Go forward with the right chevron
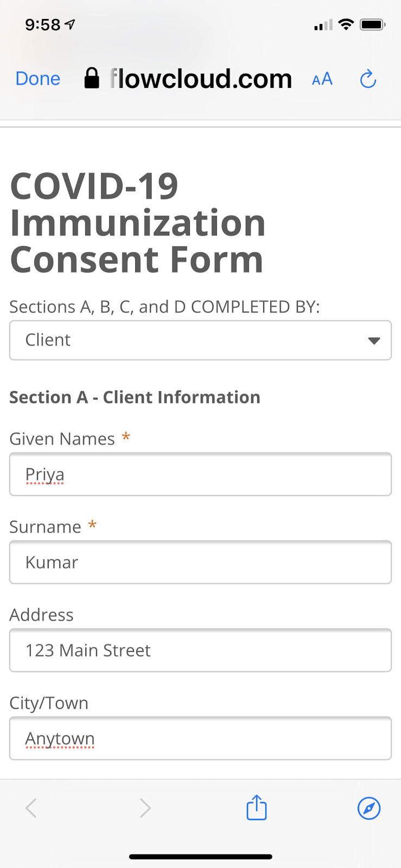The image size is (401, 868). pyautogui.click(x=145, y=808)
